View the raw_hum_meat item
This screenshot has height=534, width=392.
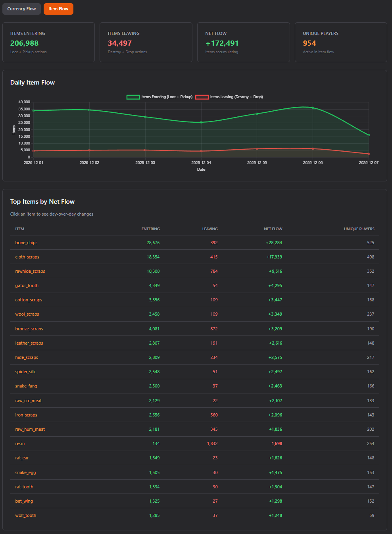click(30, 429)
